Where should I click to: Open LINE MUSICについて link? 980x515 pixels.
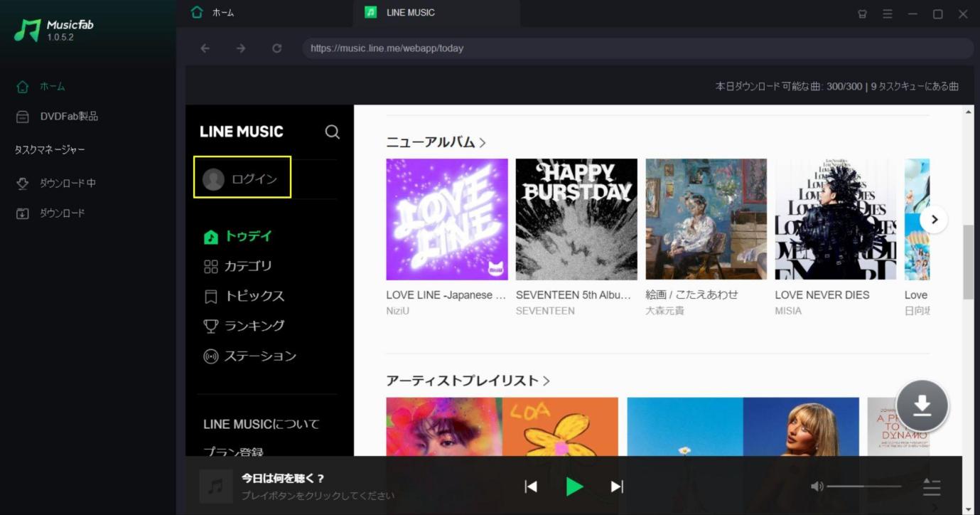tap(261, 424)
